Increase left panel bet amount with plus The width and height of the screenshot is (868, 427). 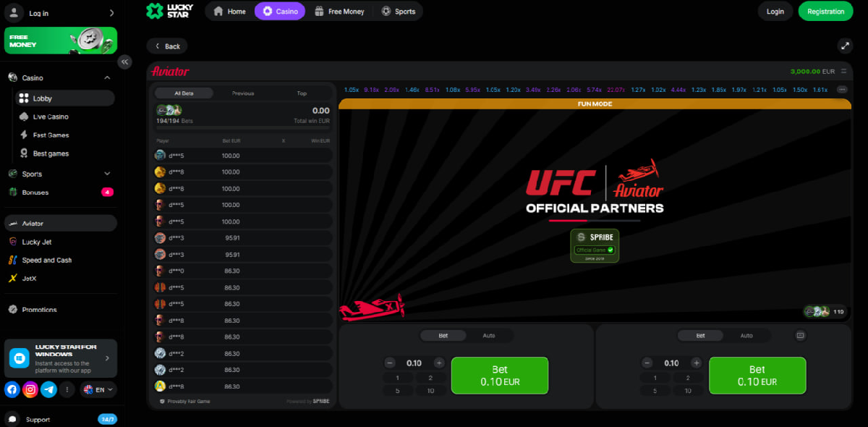439,363
